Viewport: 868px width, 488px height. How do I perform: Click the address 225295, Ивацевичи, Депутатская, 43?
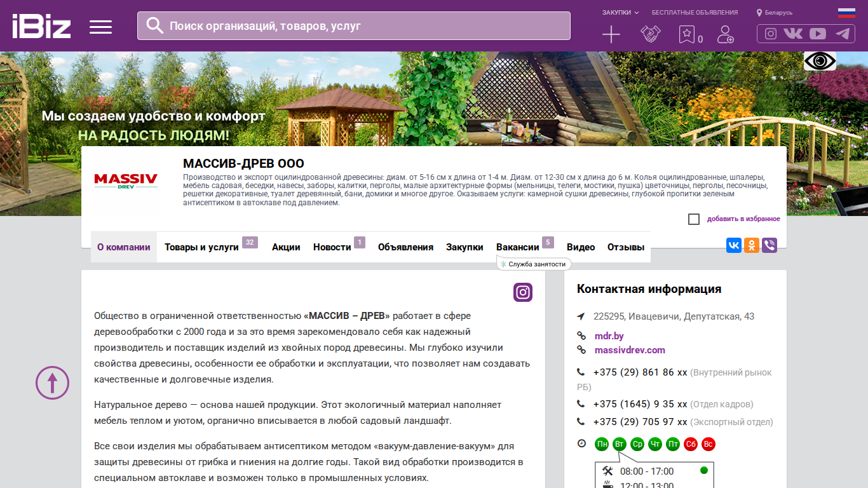[674, 316]
